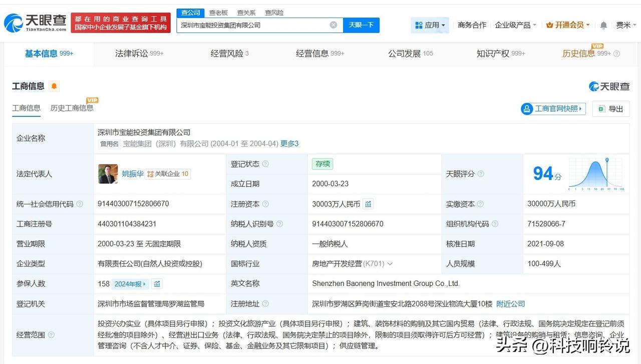Viewport: 641px width, 364px height.
Task: Expand former names via 更多3
Action: tap(289, 144)
